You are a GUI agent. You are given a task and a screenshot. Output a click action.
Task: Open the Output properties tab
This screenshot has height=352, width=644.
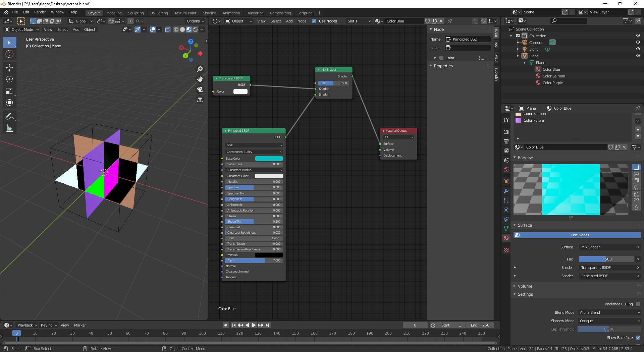pos(506,141)
